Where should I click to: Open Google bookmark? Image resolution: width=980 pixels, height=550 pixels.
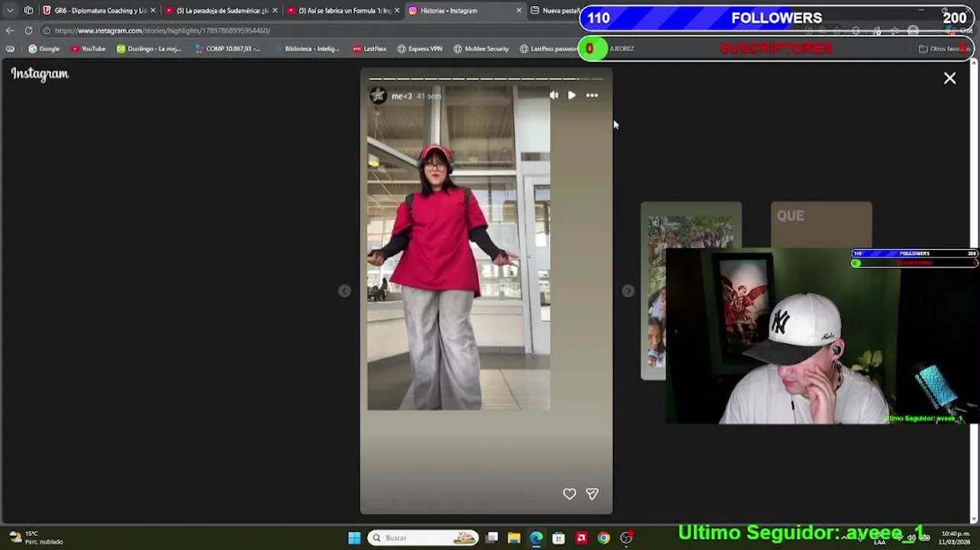(x=44, y=49)
